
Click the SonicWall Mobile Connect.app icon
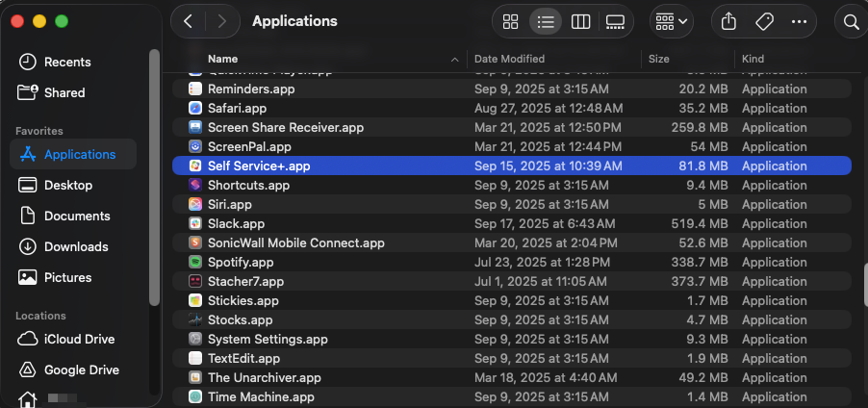click(x=194, y=242)
